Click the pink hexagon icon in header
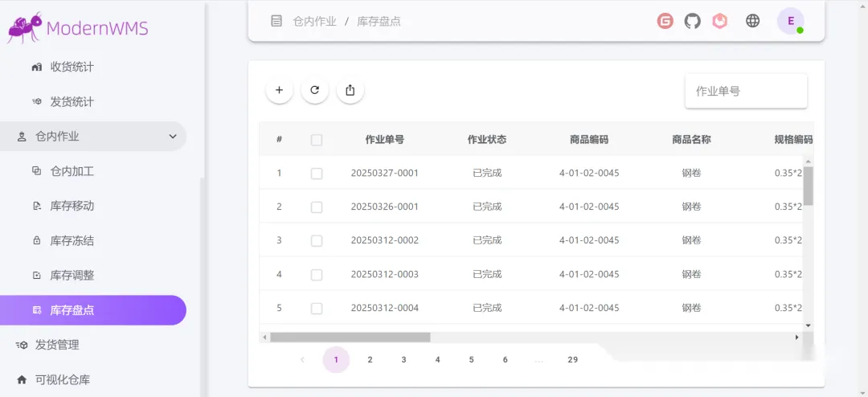Screen dimensions: 868x397 tap(719, 21)
